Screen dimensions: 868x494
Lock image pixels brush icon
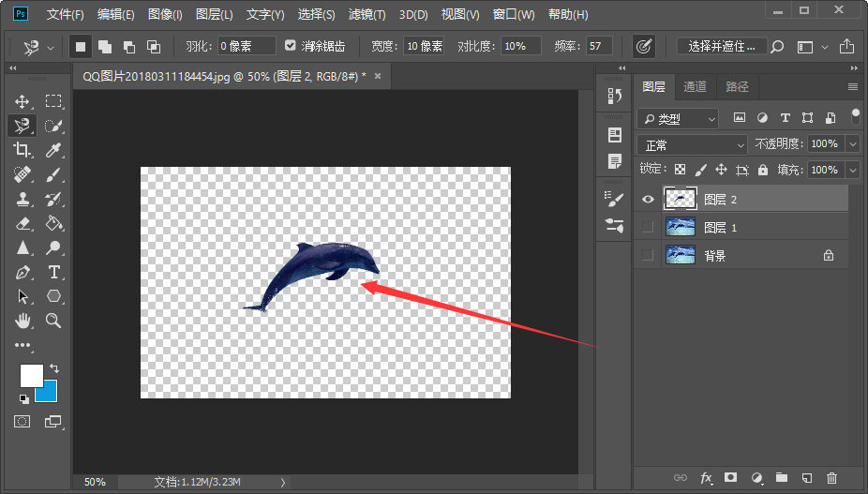coord(701,170)
